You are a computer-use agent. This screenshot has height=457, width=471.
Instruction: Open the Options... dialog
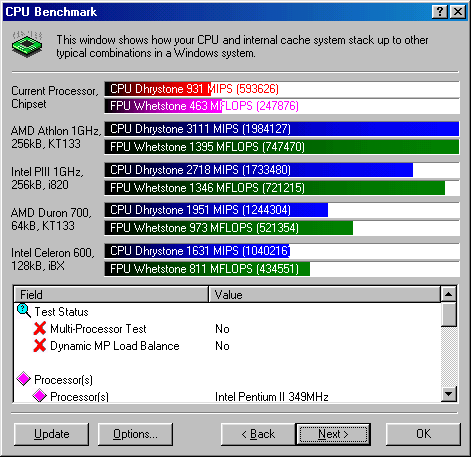(135, 434)
